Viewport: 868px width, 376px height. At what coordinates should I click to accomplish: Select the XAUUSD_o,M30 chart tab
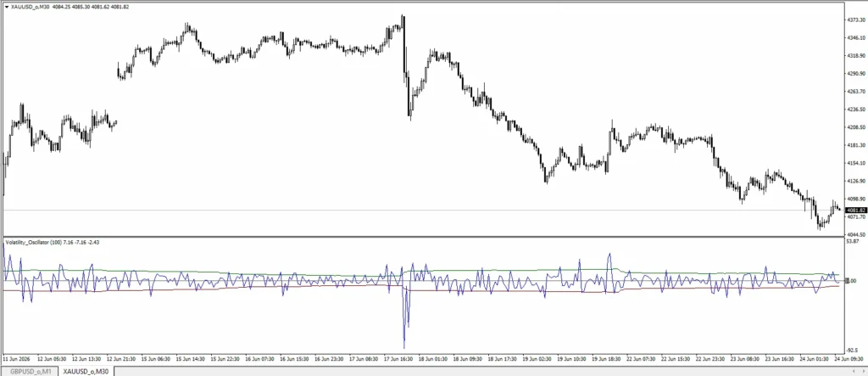86,371
